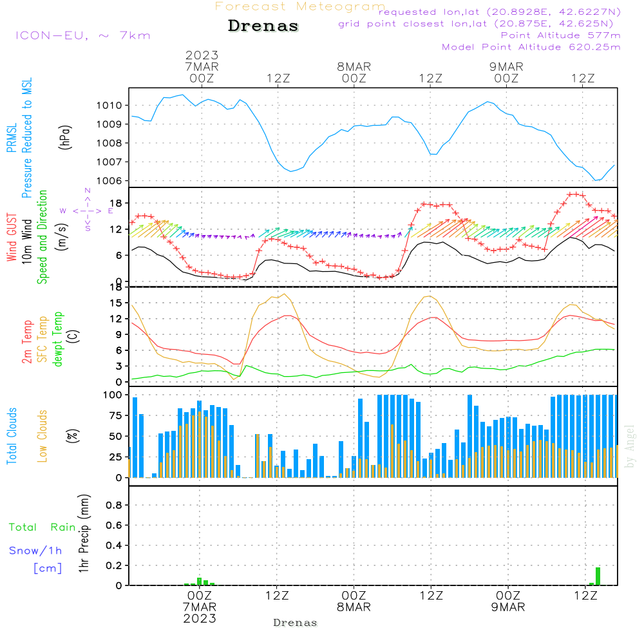Select the 'ICON-EU, ~ 7km' model label

82,35
